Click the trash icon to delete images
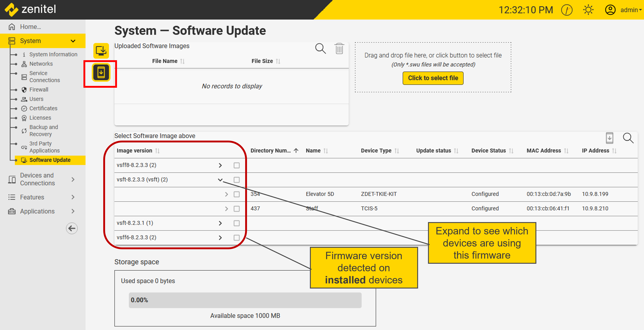Screen dimensions: 644x330 click(x=339, y=48)
